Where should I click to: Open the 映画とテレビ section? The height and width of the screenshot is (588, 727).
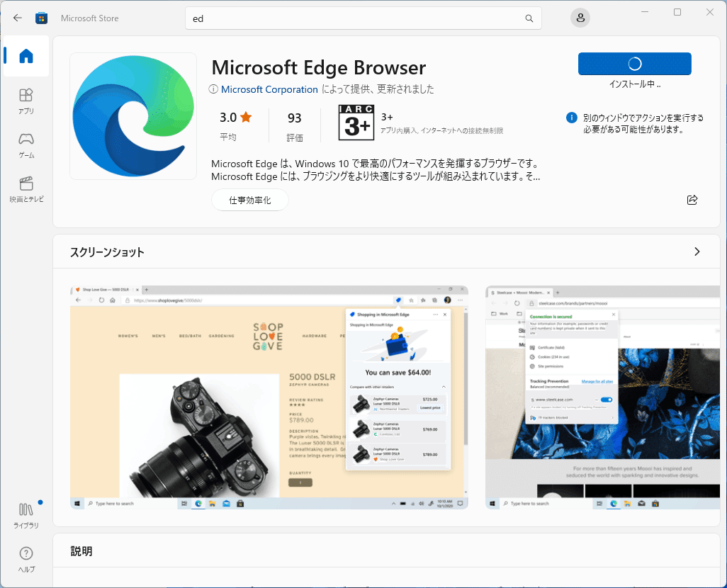point(26,189)
